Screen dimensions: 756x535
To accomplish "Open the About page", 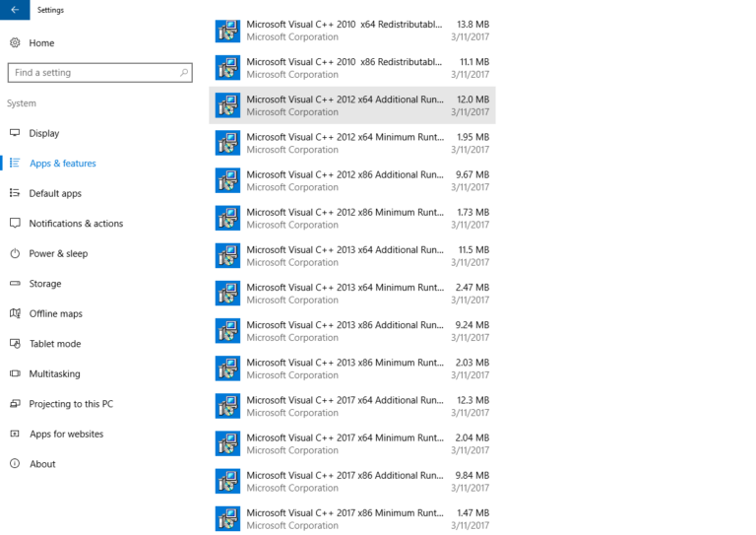I will click(x=42, y=464).
